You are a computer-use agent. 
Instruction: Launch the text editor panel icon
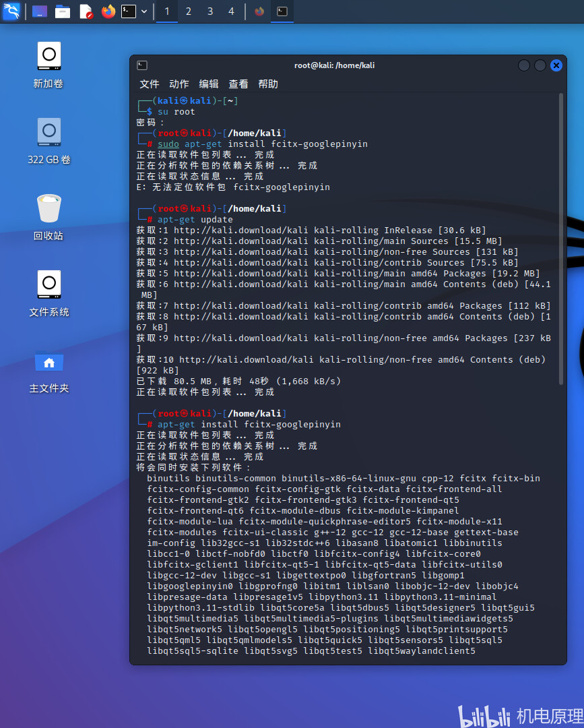pos(86,11)
